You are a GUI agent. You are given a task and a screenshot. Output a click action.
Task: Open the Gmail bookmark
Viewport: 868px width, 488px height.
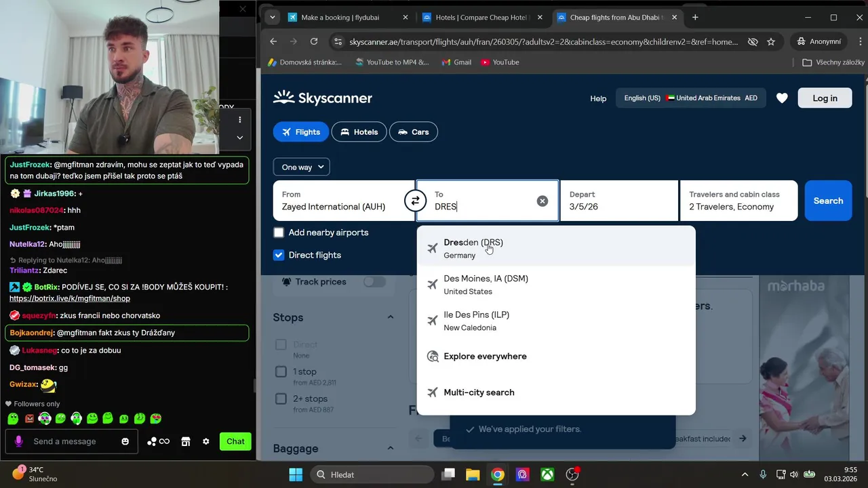point(456,62)
